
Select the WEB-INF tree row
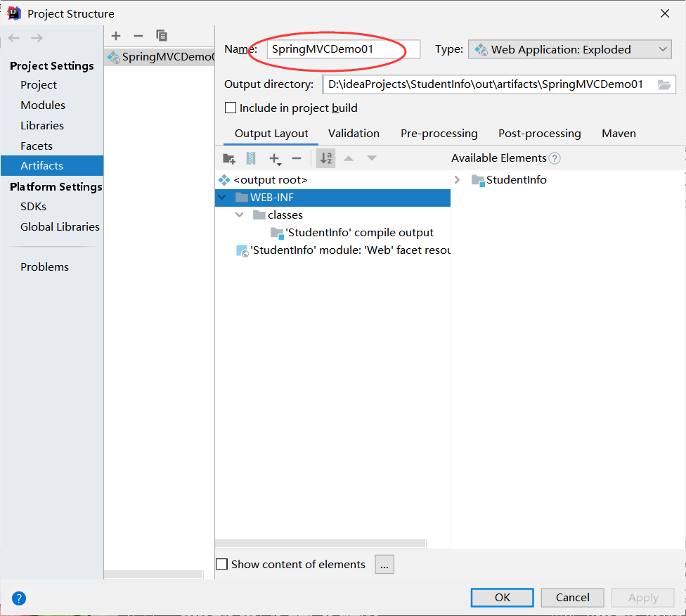tap(332, 198)
